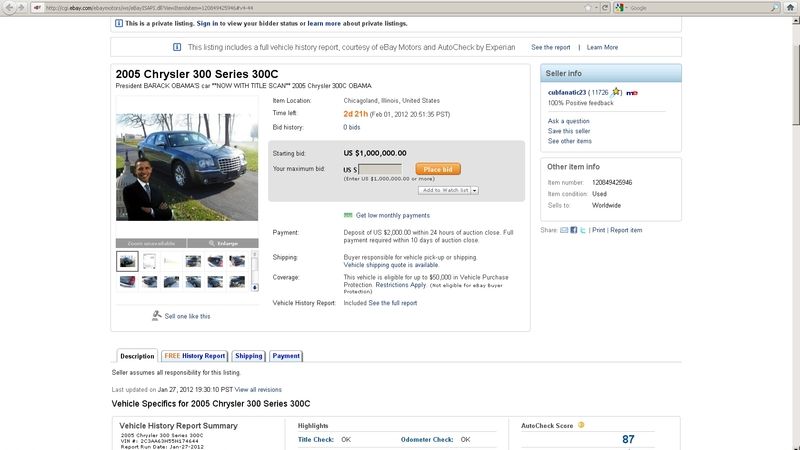Click Ask a question link
Image resolution: width=800 pixels, height=450 pixels.
tap(568, 121)
